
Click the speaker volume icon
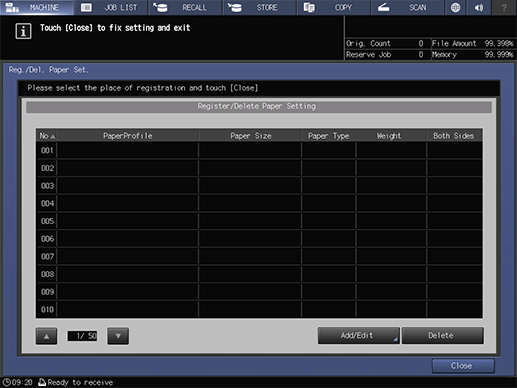[x=479, y=7]
